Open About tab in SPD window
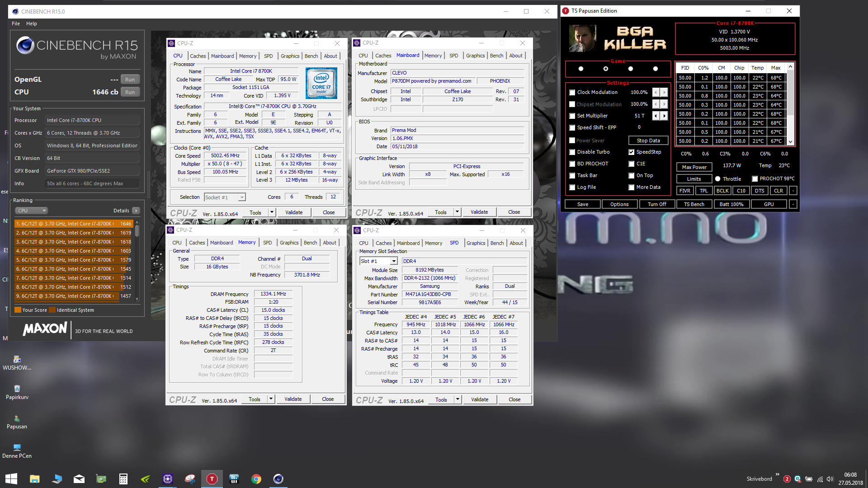This screenshot has height=488, width=868. click(516, 243)
